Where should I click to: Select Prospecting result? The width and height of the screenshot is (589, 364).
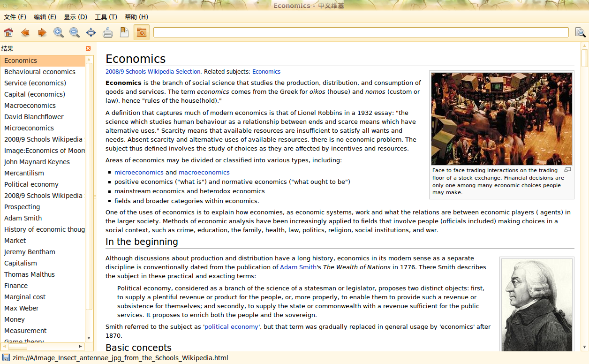pos(43,207)
